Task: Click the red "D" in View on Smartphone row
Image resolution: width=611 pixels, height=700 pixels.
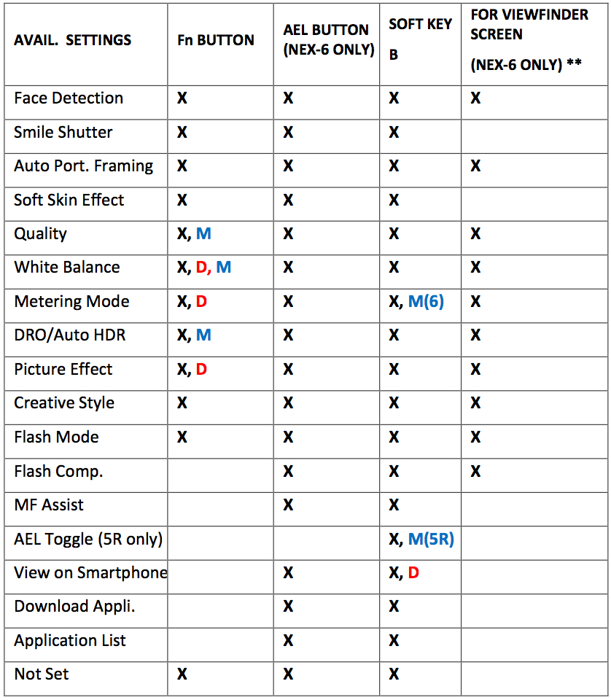Action: point(413,573)
